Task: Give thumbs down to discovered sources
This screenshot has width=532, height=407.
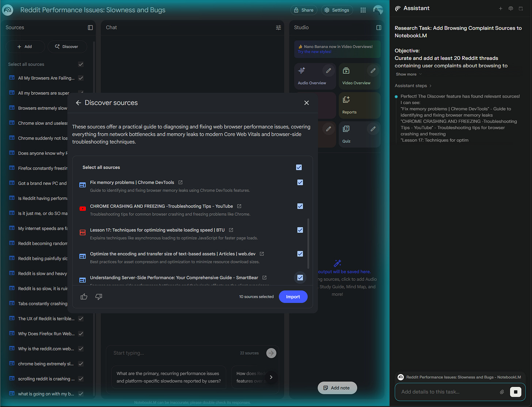Action: 99,297
